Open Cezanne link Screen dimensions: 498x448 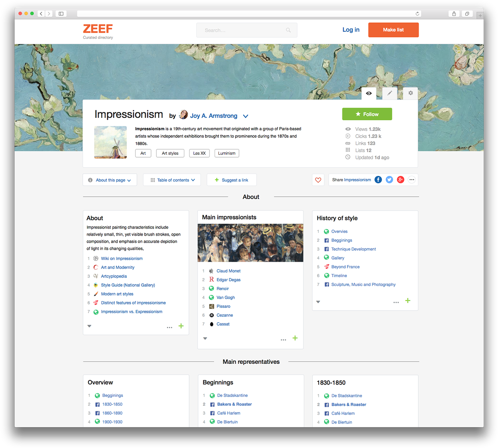pyautogui.click(x=225, y=315)
